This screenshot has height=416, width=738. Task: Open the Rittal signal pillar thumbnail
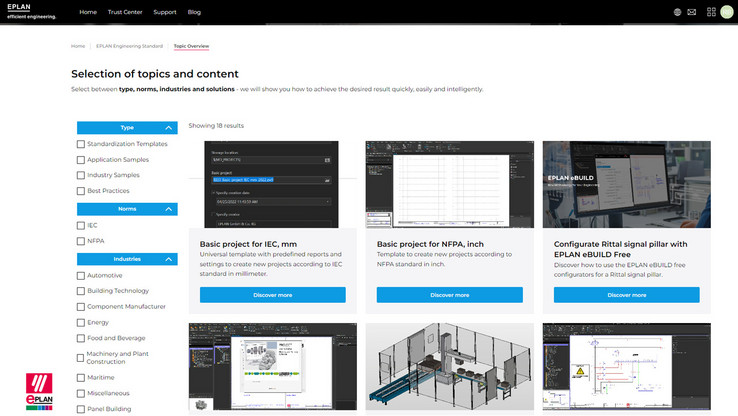tap(626, 184)
